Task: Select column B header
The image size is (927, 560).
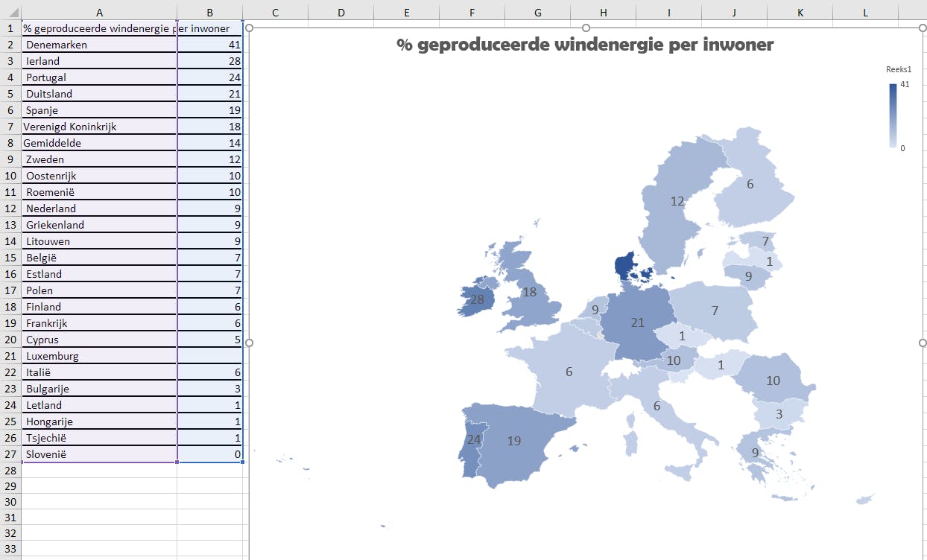Action: click(x=210, y=13)
